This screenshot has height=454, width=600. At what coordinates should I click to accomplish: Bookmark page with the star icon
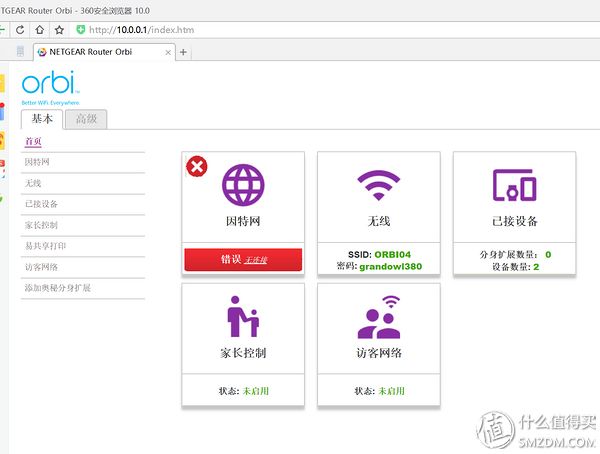tap(59, 30)
